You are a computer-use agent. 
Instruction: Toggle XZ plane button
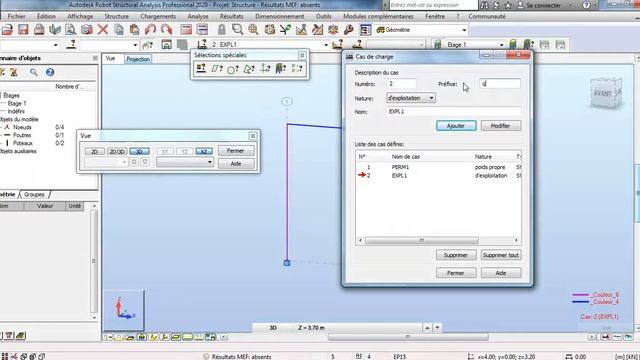point(204,151)
